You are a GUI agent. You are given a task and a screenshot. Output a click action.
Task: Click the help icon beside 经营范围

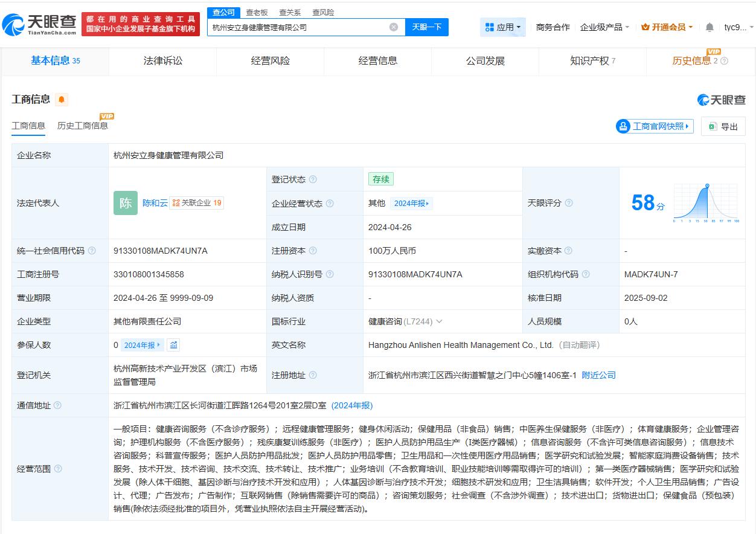(58, 468)
